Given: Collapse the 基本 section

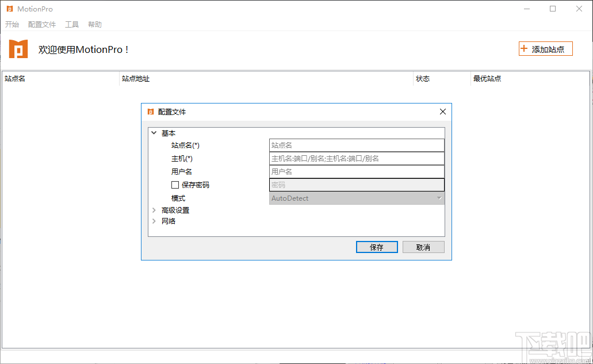Looking at the screenshot, I should pyautogui.click(x=154, y=133).
